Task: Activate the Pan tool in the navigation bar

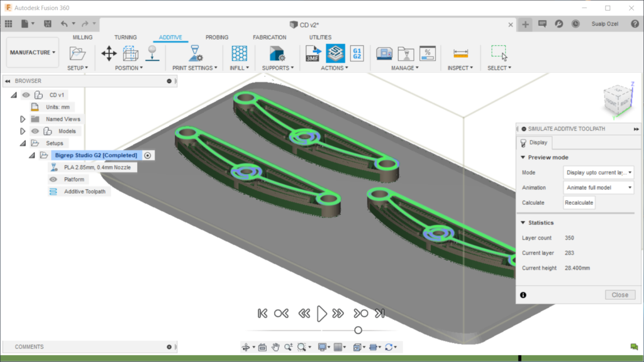Action: click(276, 346)
